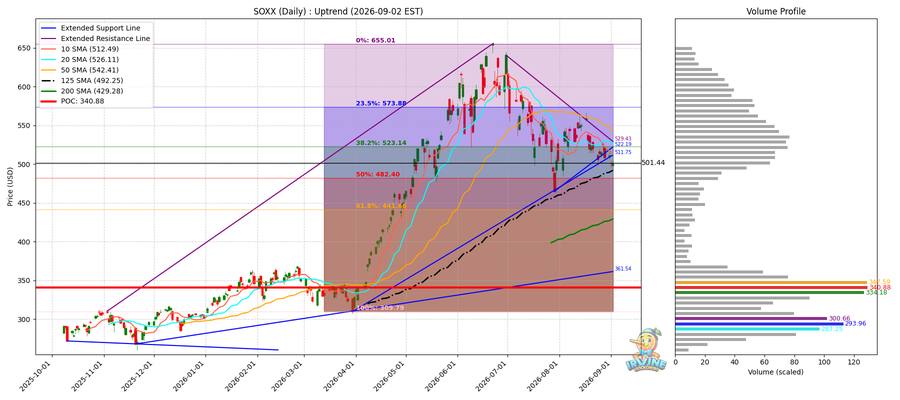Click the blue '293.96' volume profile bar

click(759, 324)
